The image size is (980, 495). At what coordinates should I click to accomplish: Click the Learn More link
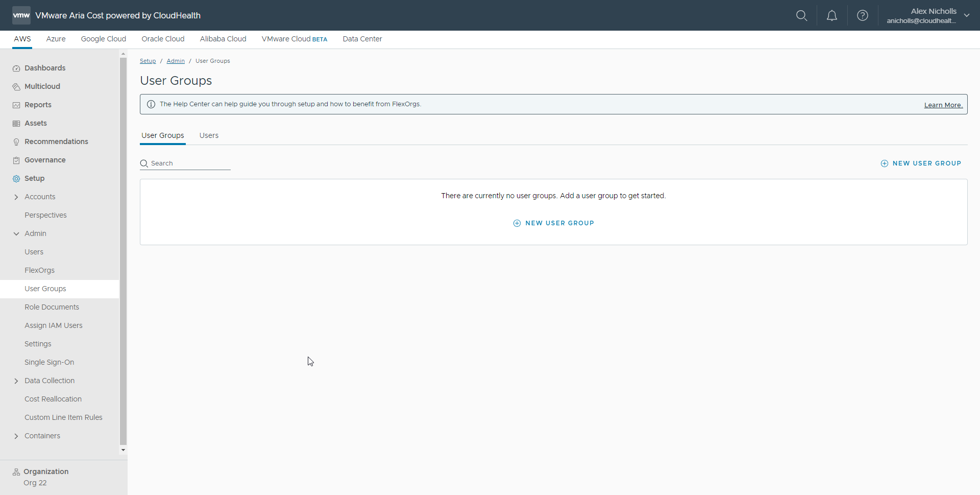[943, 105]
